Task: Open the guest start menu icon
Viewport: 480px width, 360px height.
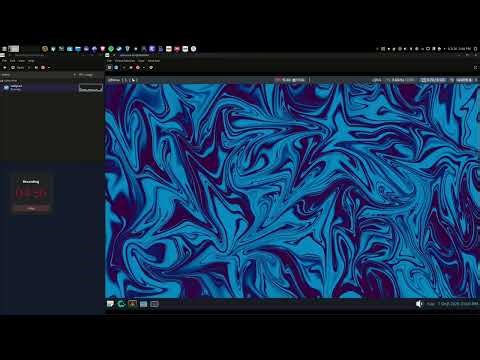Action: coord(110,304)
